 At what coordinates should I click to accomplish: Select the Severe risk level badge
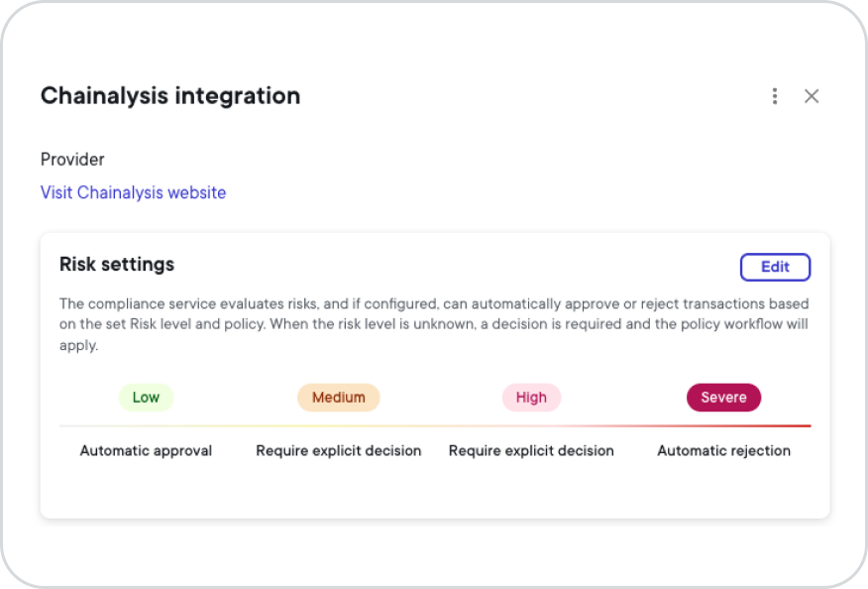723,398
